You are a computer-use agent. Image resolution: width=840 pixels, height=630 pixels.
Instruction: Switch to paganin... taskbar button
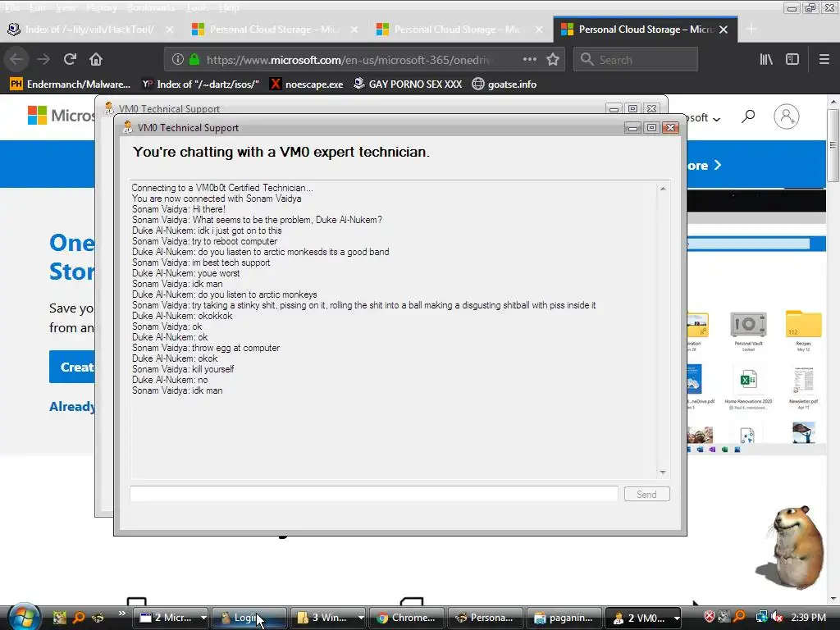564,618
